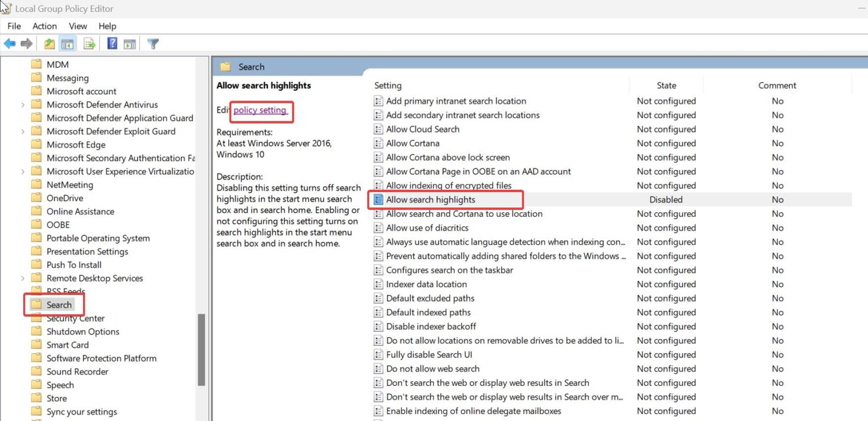Click the Show/Hide Action Pane icon
Screen dimensions: 868x421
click(x=130, y=44)
